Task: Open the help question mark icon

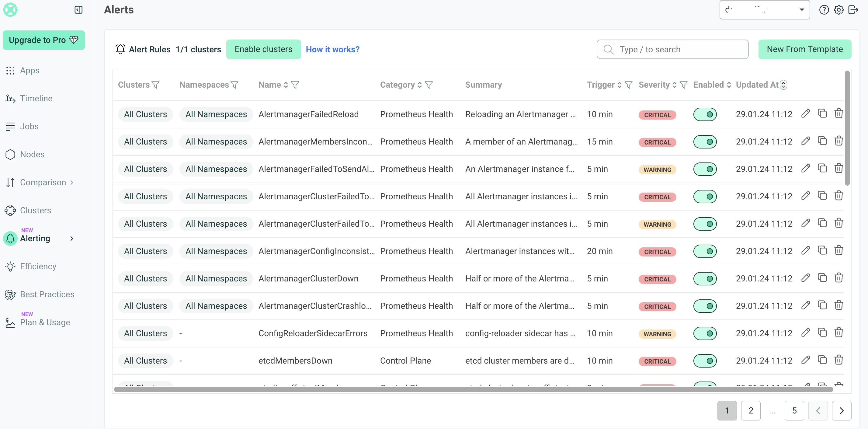Action: (824, 10)
